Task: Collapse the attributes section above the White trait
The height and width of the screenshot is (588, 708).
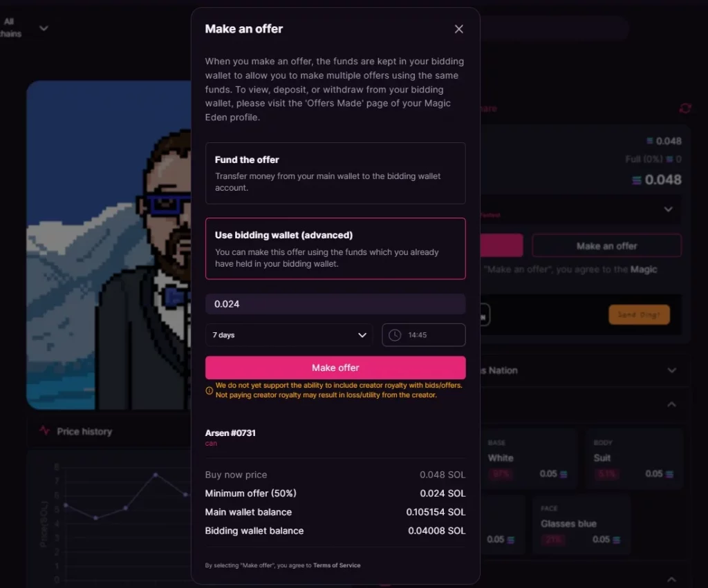Action: pyautogui.click(x=671, y=404)
